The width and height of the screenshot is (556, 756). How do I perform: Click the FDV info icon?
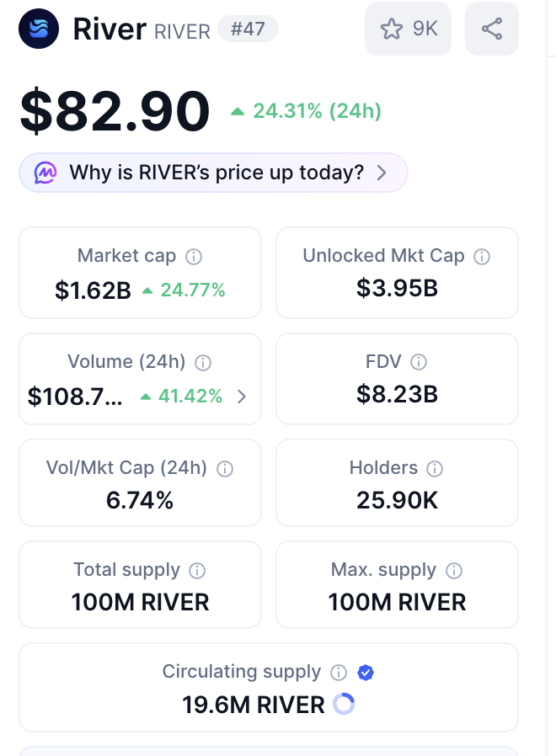point(419,362)
